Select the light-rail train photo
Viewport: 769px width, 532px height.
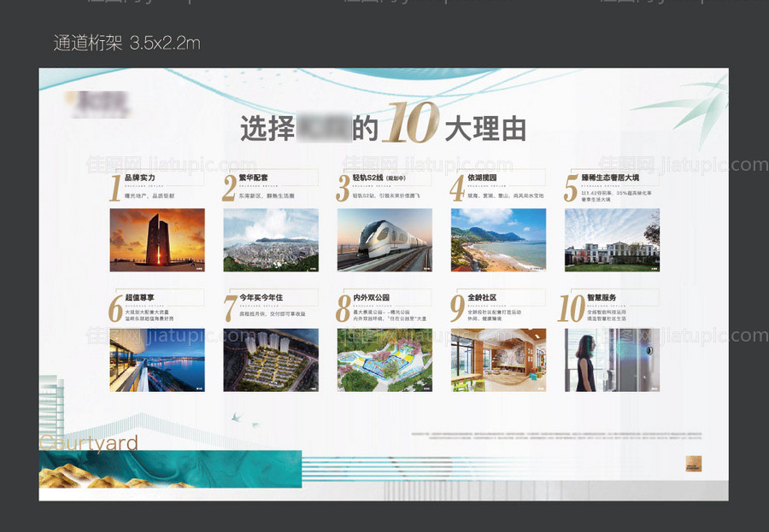click(x=384, y=241)
